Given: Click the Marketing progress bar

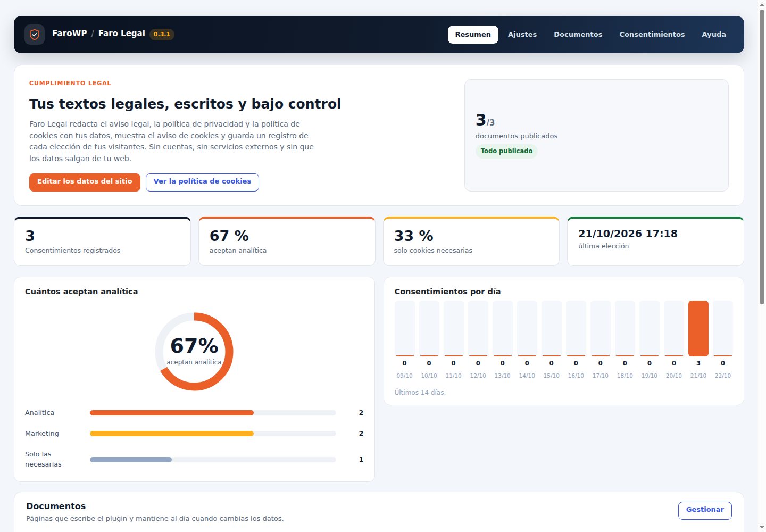Looking at the screenshot, I should tap(213, 434).
